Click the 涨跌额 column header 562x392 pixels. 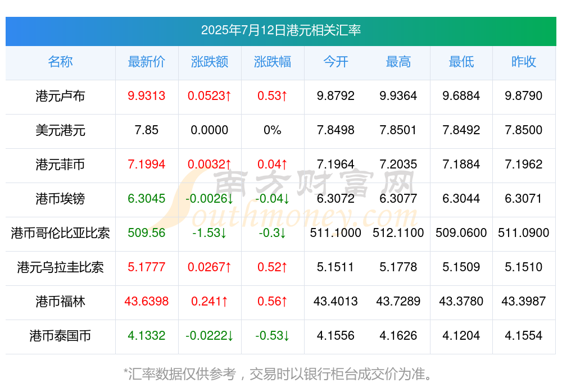[x=209, y=62]
